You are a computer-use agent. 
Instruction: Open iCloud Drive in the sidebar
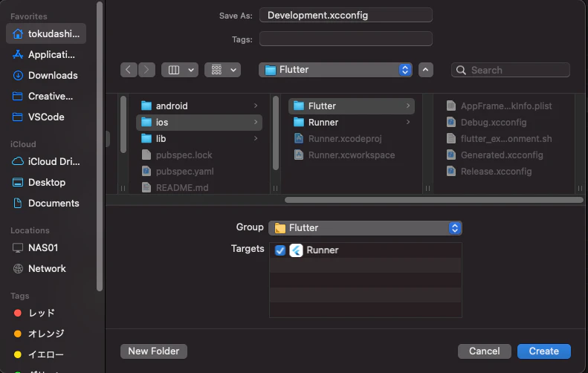click(46, 161)
